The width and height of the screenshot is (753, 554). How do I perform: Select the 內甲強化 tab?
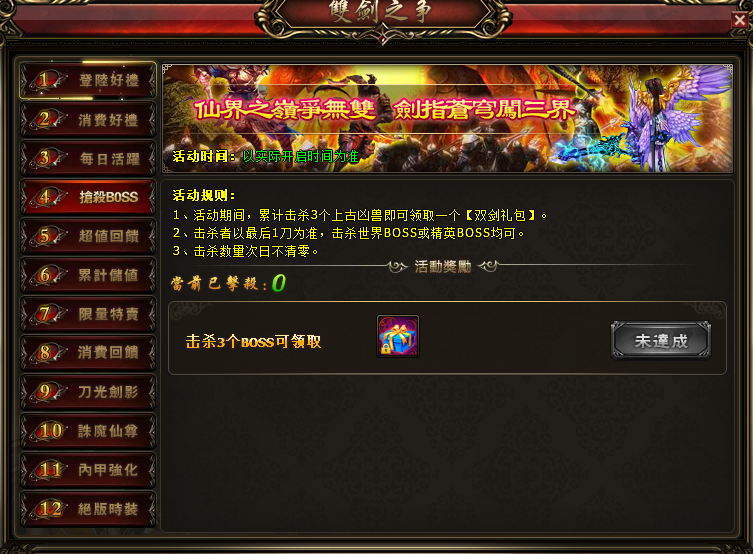click(x=88, y=470)
